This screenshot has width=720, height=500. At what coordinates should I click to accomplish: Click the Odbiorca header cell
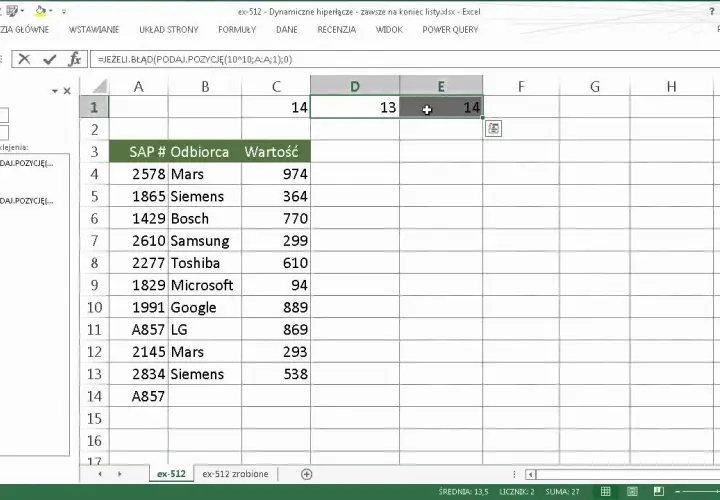coord(205,152)
